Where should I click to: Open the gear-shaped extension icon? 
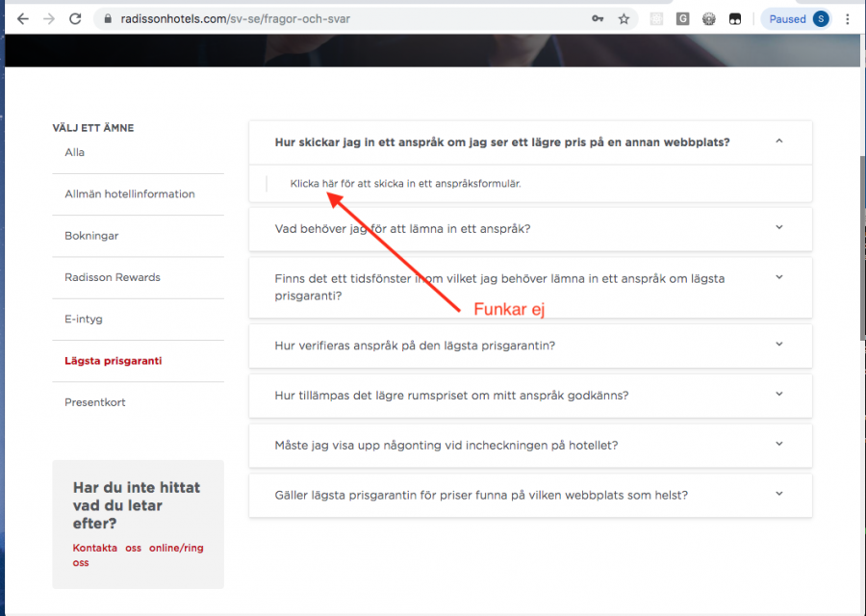708,18
